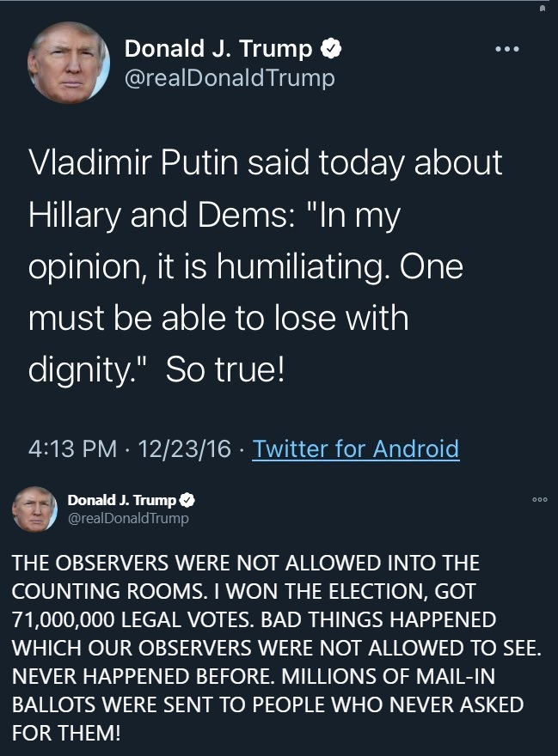The image size is (558, 756).
Task: Click the large profile photo on the top tweet
Action: coord(69,63)
